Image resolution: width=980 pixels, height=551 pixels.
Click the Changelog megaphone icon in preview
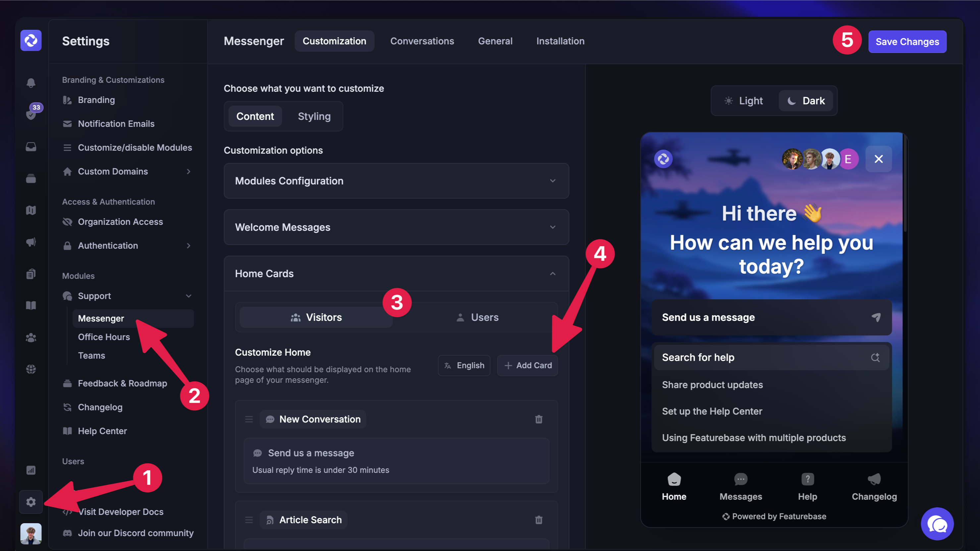[x=874, y=479]
